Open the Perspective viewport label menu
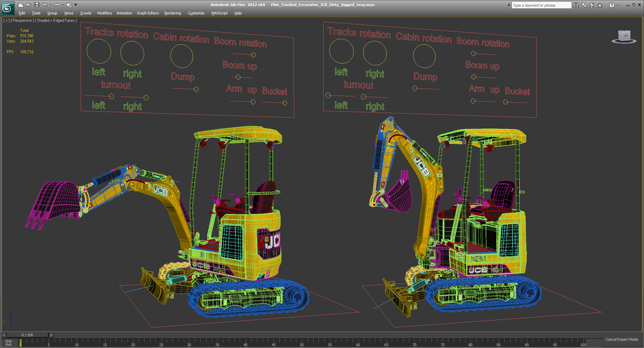Screen dimensions: 644x348 pyautogui.click(x=22, y=20)
